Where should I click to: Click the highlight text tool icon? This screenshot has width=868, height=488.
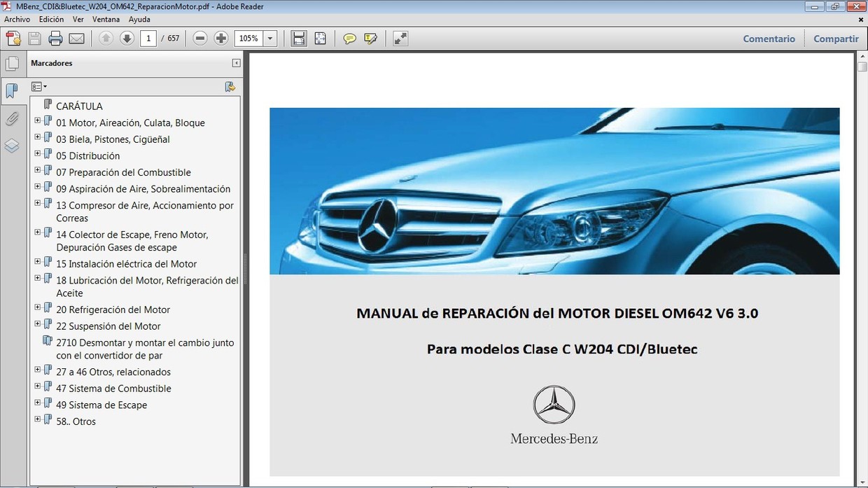(x=370, y=38)
